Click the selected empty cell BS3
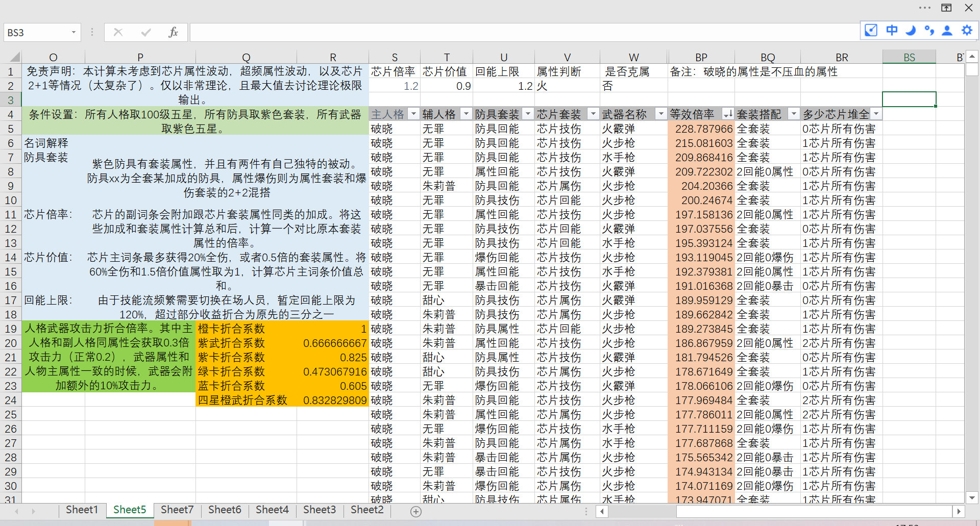 (909, 99)
